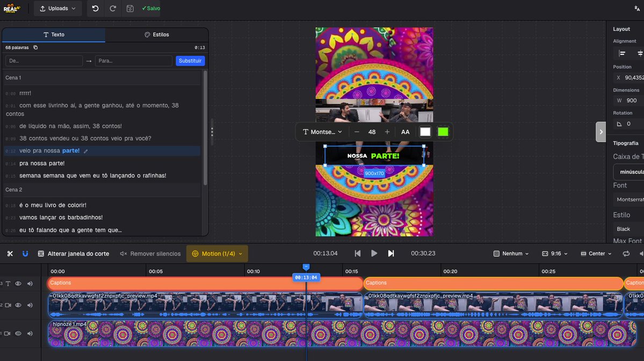Toggle the magnet snap tool
Viewport: 644px width, 361px height.
tap(25, 254)
